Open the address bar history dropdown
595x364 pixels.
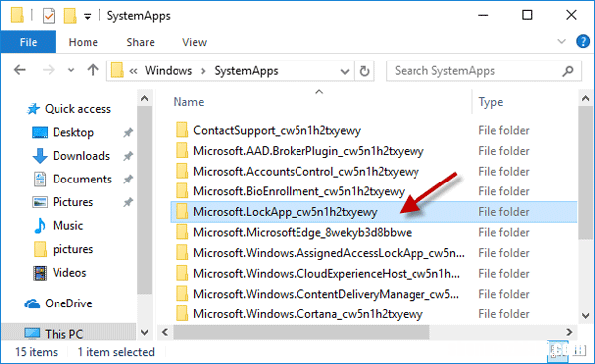click(344, 71)
